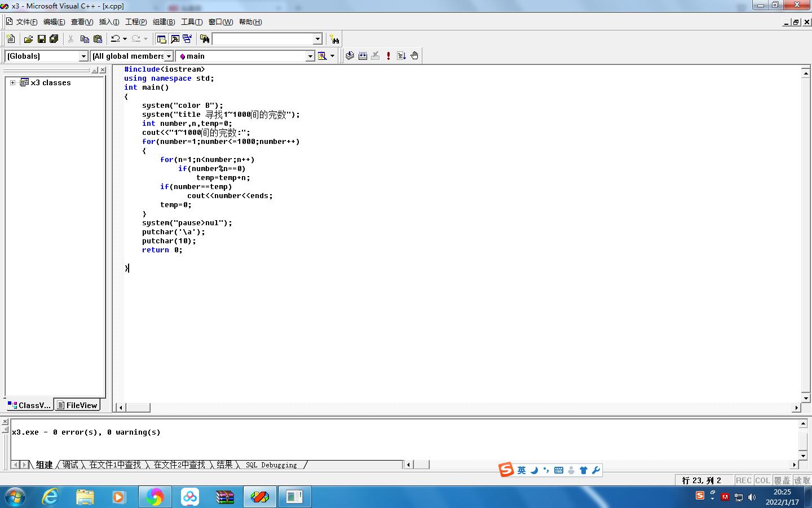The height and width of the screenshot is (508, 812).
Task: Open the Globals class dropdown
Action: 83,56
